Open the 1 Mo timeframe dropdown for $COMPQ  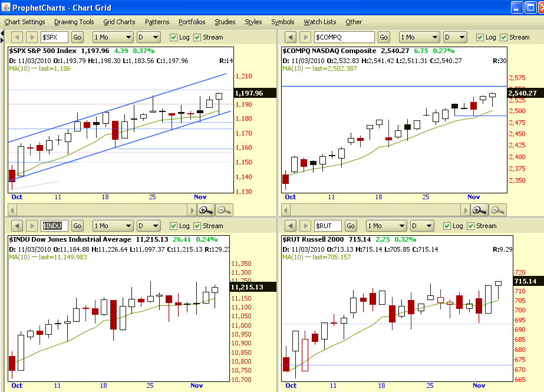[x=420, y=37]
